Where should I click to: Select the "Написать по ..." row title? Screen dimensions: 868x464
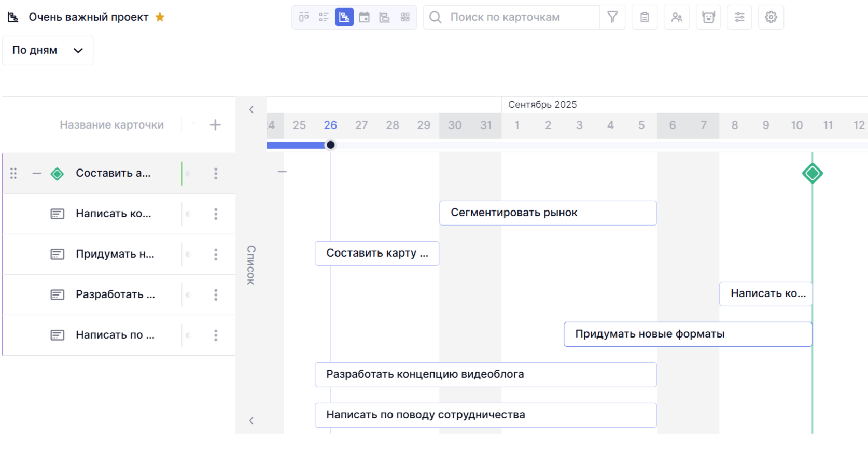pyautogui.click(x=115, y=335)
